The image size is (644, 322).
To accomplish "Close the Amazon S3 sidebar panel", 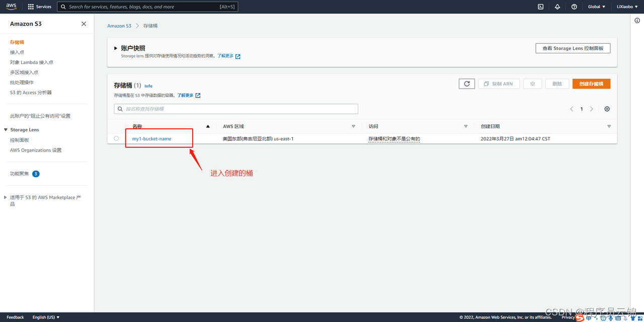I will click(x=84, y=24).
